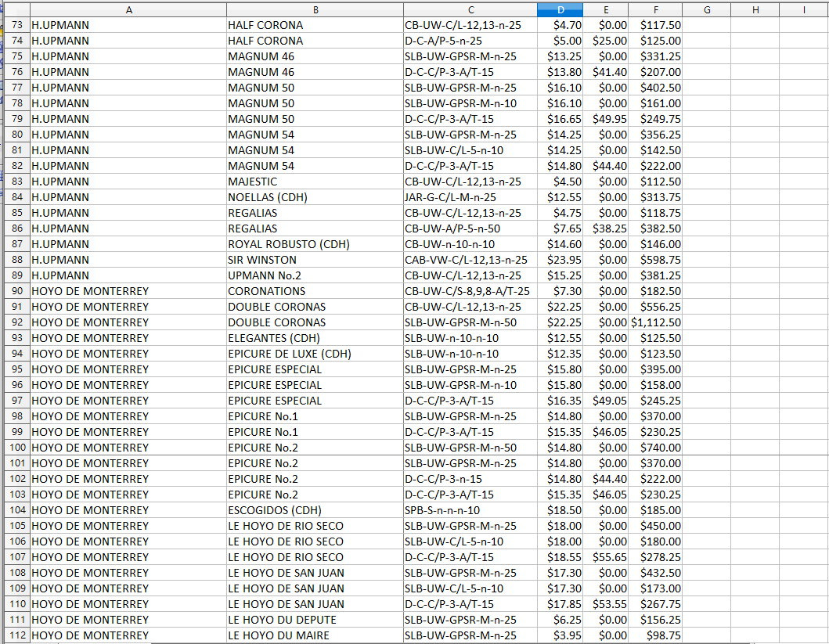Click cell SIR WINSTON
Image resolution: width=829 pixels, height=644 pixels.
pos(315,260)
